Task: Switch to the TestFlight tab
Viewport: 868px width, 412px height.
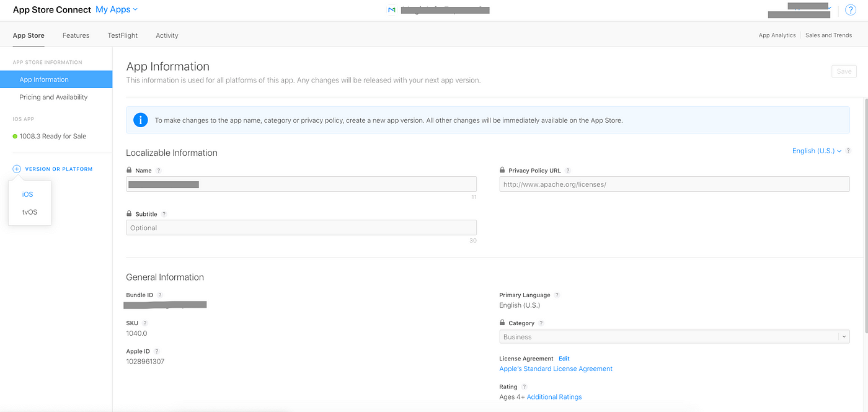Action: tap(123, 35)
